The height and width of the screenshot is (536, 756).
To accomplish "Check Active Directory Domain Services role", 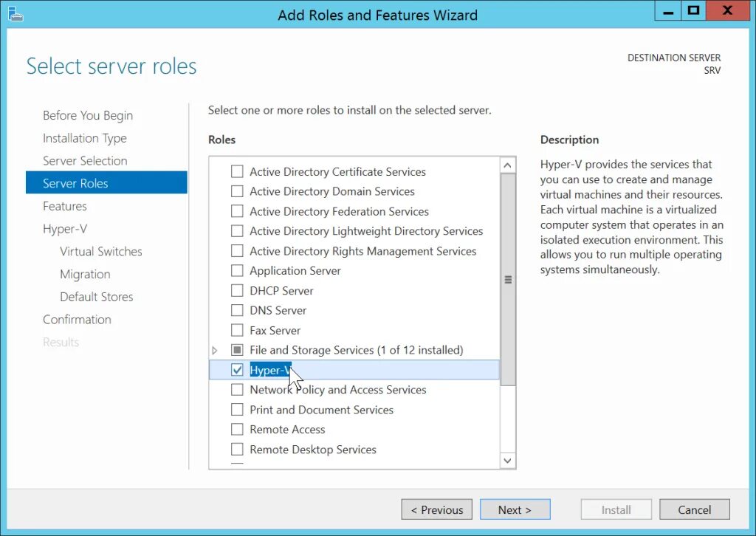I will (237, 191).
